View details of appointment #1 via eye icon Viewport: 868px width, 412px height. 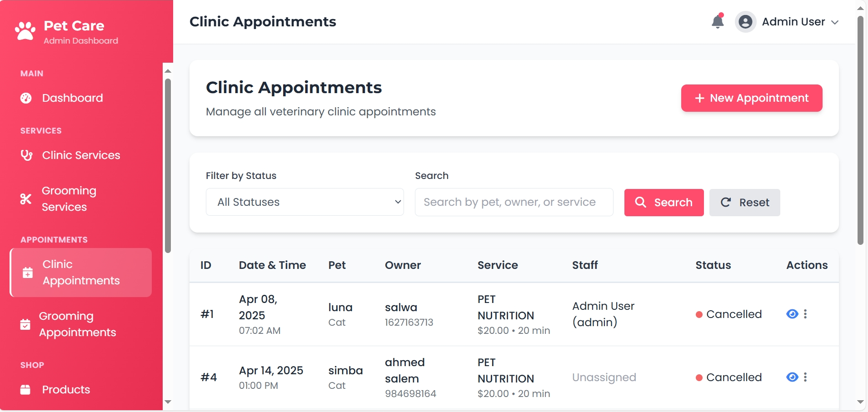[792, 314]
